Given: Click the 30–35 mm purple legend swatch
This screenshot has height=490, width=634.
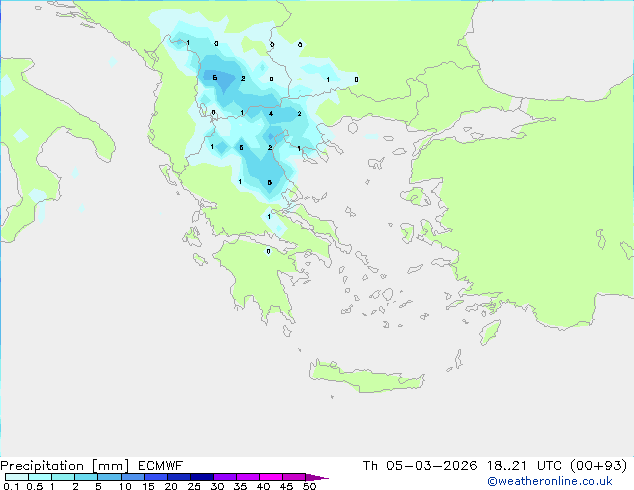Looking at the screenshot, I should click(225, 477).
